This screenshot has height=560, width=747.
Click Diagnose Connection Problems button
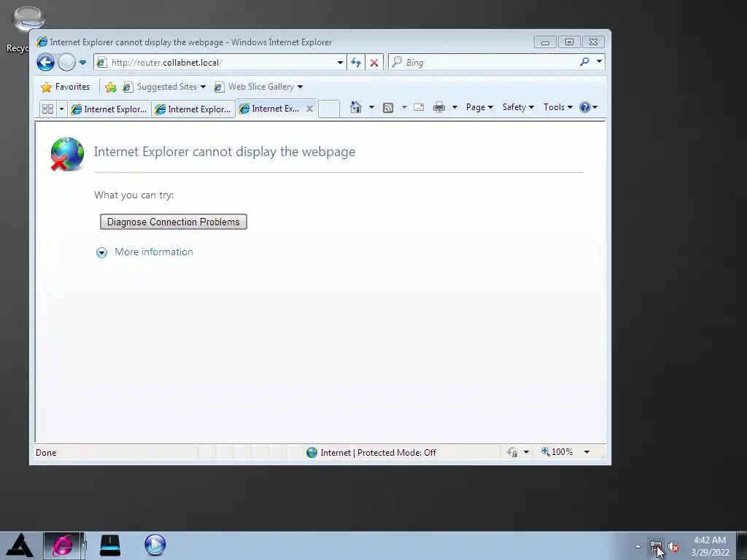174,222
